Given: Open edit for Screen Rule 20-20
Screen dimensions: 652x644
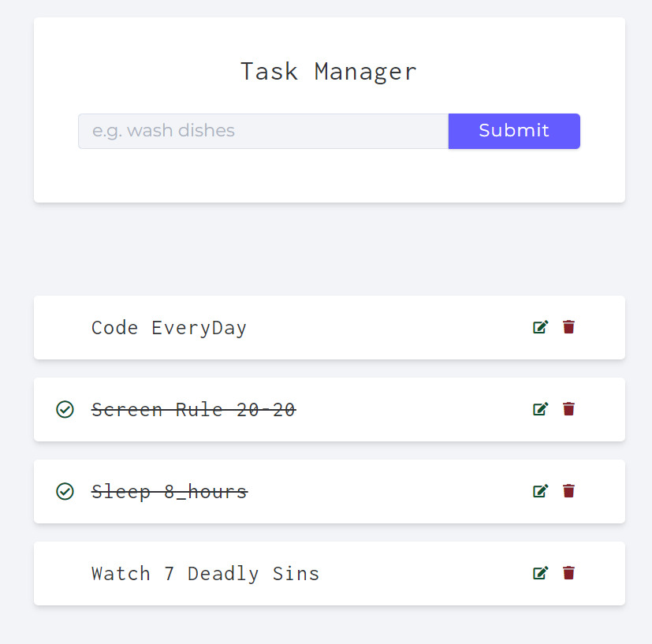Looking at the screenshot, I should click(x=540, y=409).
